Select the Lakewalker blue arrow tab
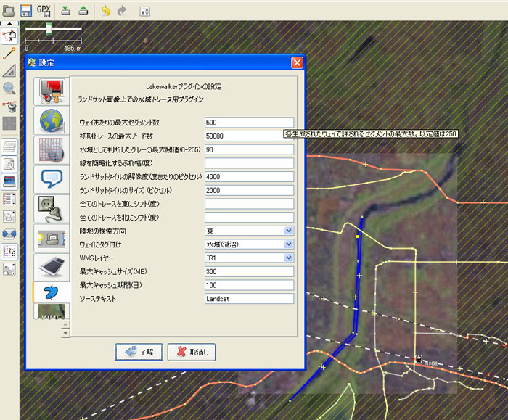Viewport: 508px width, 420px height. point(52,292)
